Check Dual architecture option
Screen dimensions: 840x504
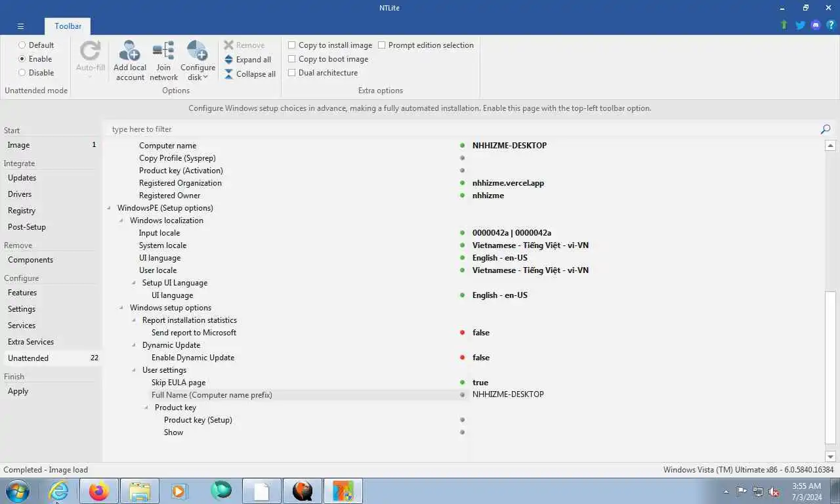click(292, 73)
